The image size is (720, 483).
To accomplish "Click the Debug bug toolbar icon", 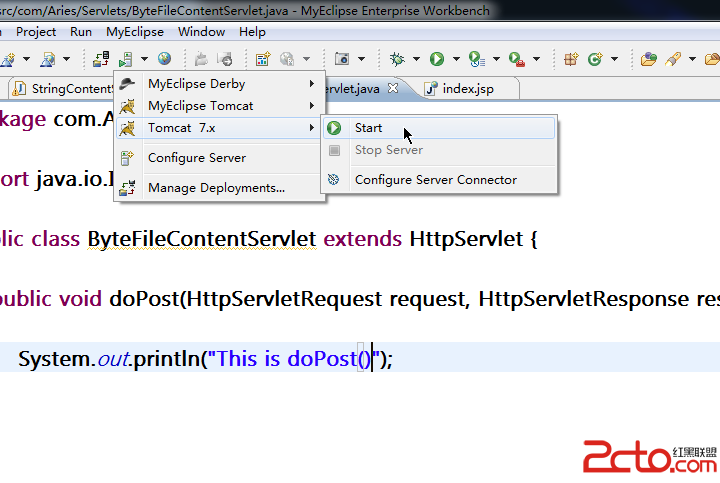I will click(x=397, y=59).
